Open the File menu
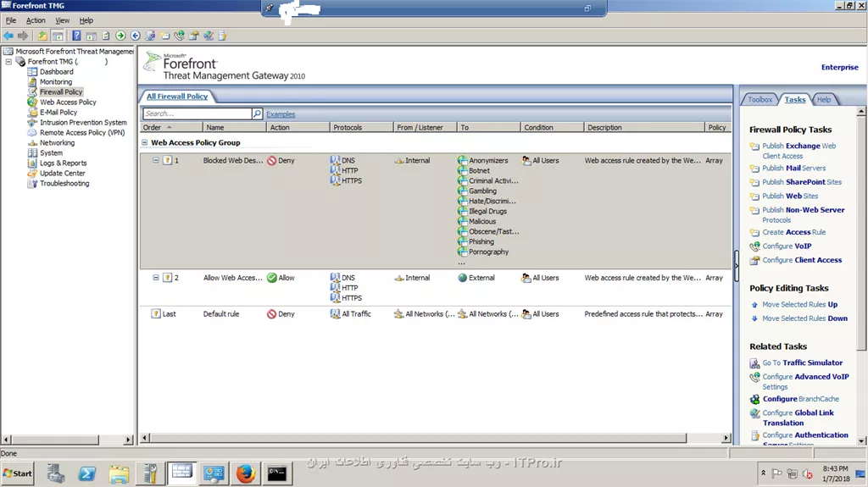 (11, 20)
